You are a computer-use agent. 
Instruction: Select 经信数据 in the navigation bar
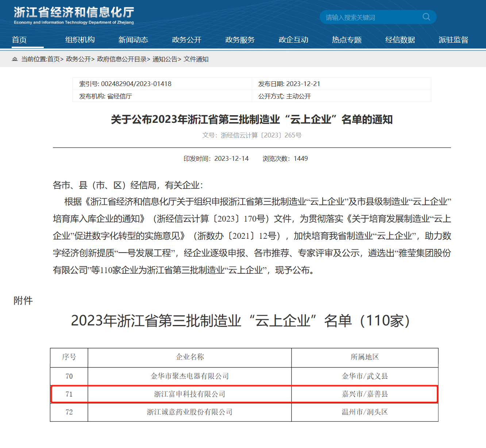tap(400, 40)
